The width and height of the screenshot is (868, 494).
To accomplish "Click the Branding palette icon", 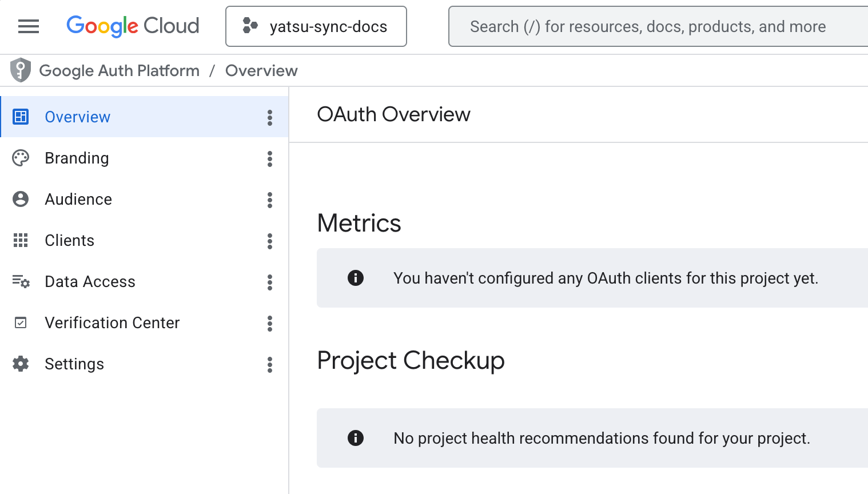I will [21, 158].
